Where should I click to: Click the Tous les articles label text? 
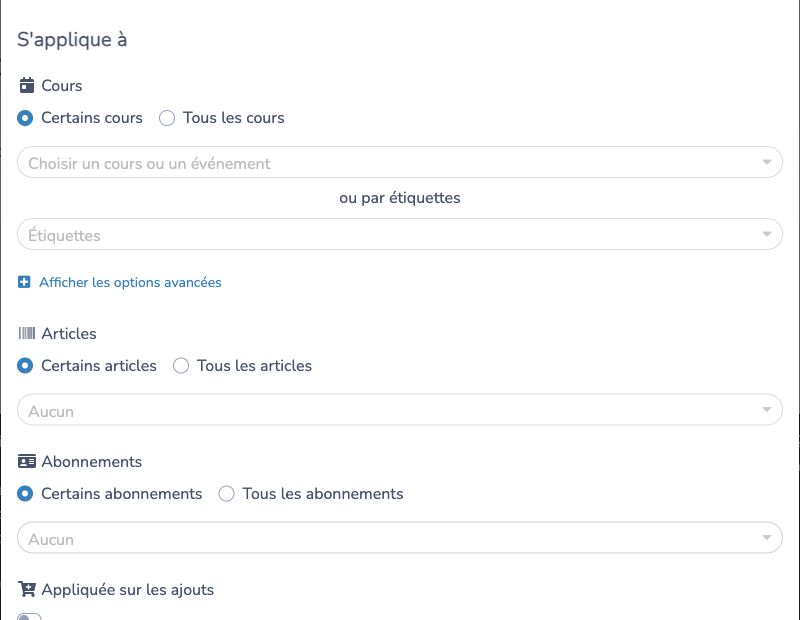255,366
